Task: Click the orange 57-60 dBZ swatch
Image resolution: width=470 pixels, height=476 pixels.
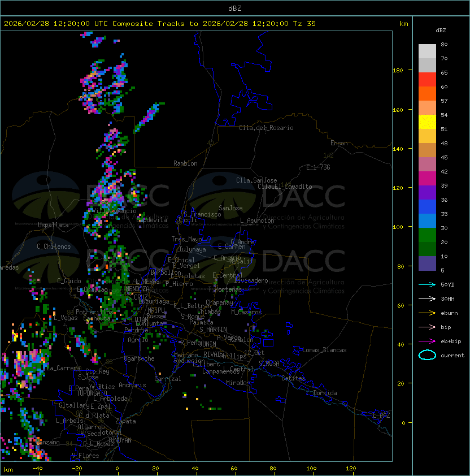Action: coord(427,93)
